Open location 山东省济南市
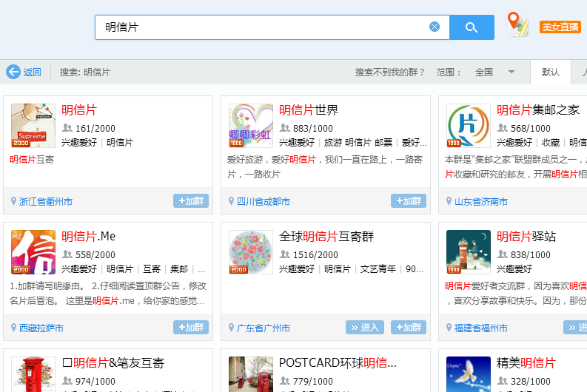587x392 pixels. [x=480, y=202]
